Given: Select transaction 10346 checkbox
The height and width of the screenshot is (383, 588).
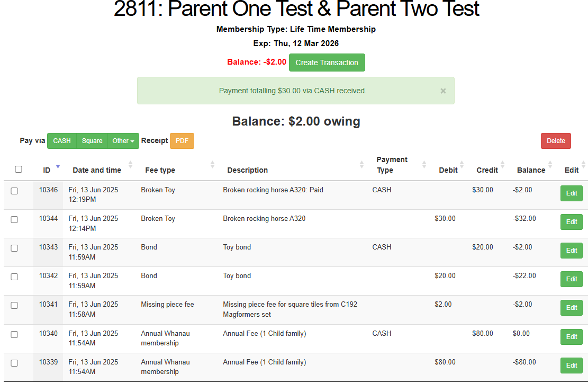Looking at the screenshot, I should point(14,191).
